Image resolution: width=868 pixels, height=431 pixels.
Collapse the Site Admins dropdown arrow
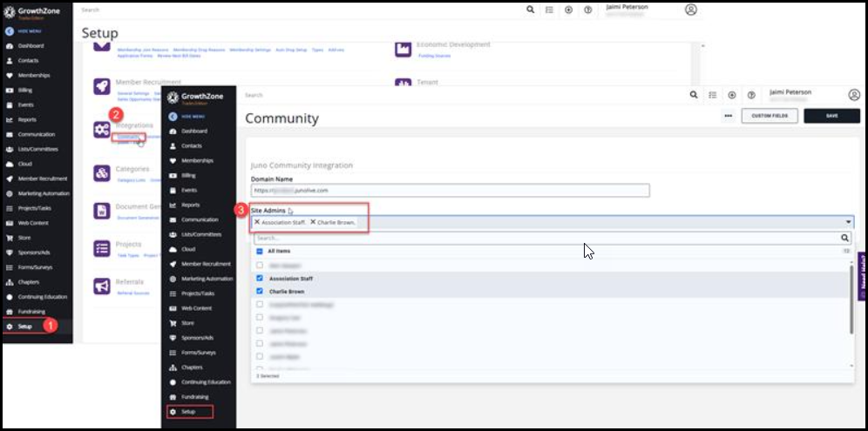(848, 222)
